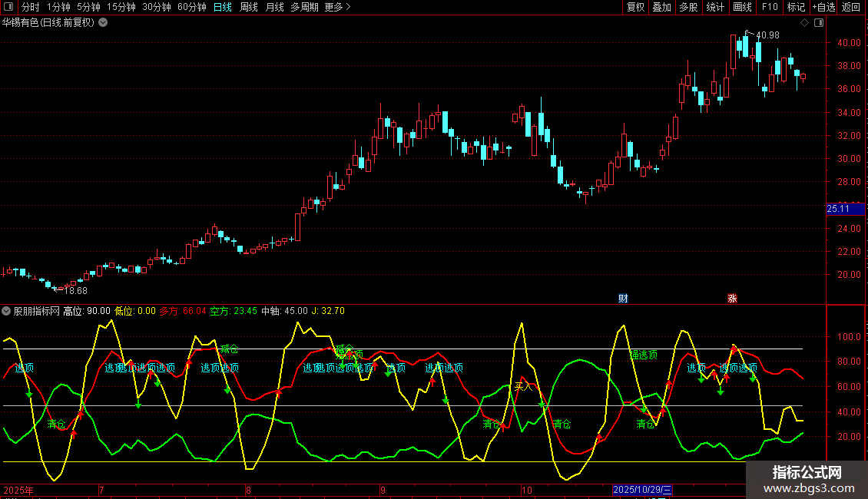Click the 复权 adjustment button

(635, 7)
